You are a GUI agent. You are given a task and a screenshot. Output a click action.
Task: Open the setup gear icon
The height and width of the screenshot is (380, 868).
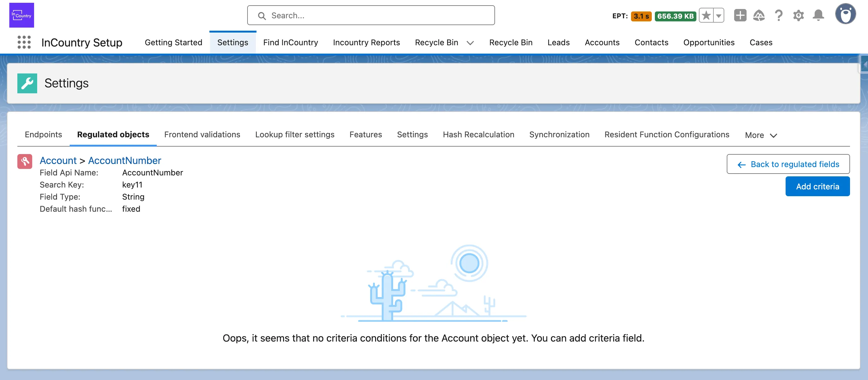click(x=798, y=15)
